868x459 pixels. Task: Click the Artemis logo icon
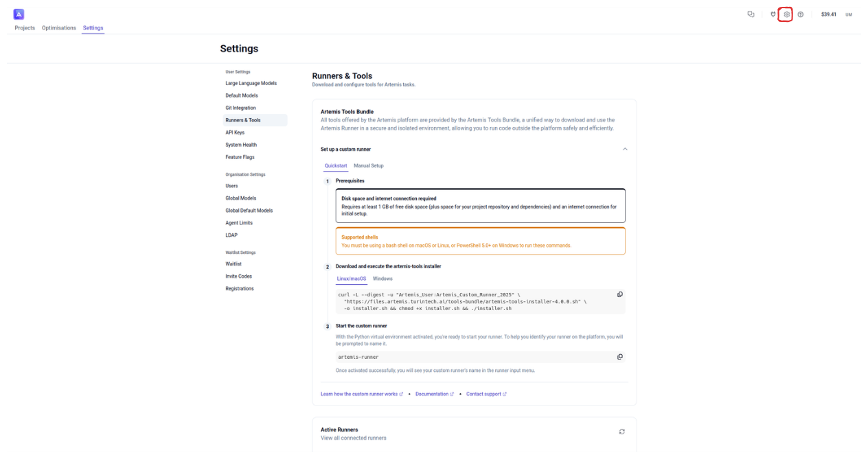click(x=19, y=14)
